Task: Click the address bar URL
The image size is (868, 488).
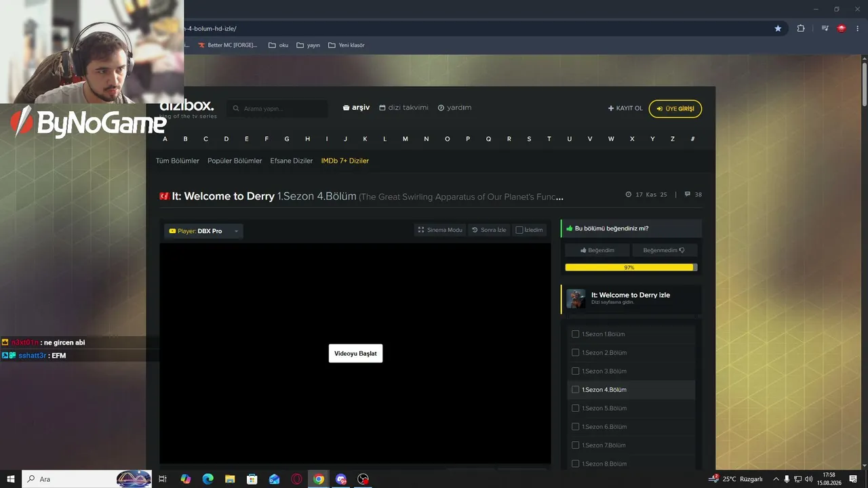Action: 210,28
